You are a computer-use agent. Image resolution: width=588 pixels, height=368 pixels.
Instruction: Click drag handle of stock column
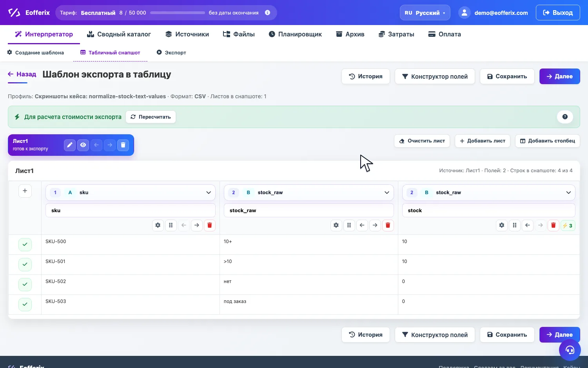515,225
